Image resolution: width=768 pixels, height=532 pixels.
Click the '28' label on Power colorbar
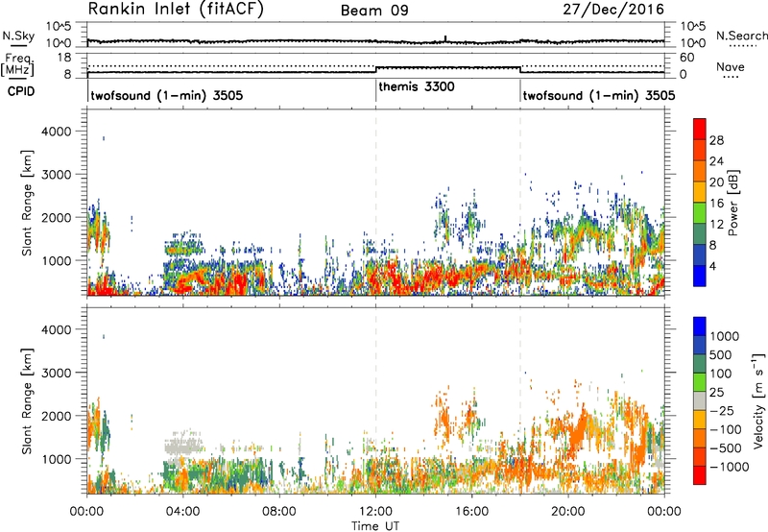[x=716, y=140]
